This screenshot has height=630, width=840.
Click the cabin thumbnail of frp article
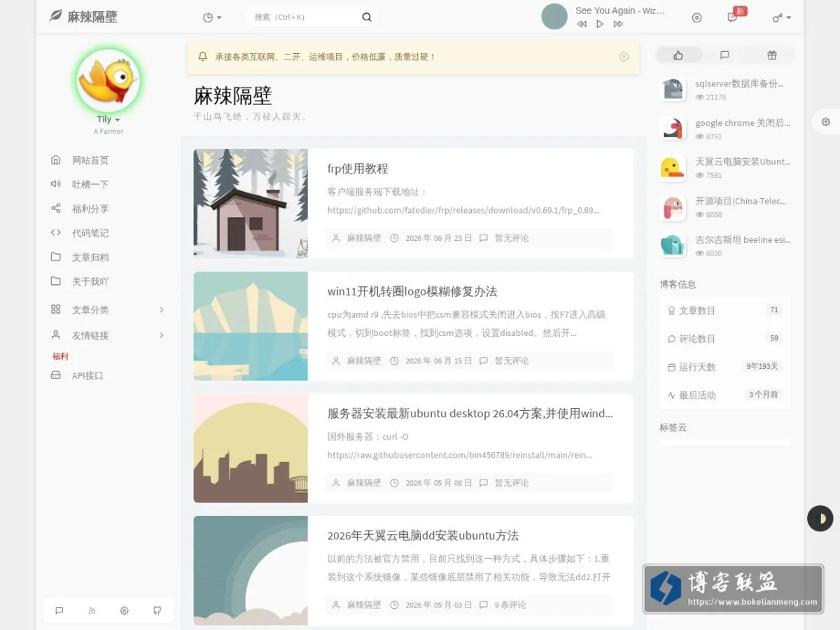[251, 204]
